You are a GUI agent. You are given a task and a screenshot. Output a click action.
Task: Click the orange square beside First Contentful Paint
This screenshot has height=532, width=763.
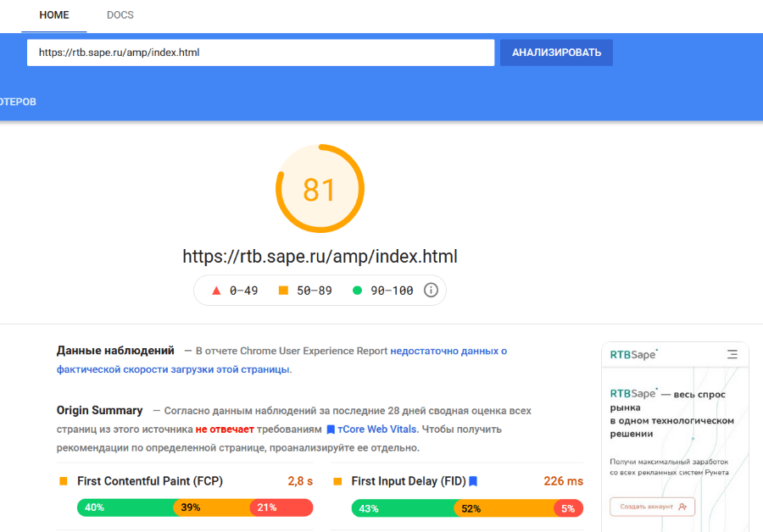tap(64, 481)
